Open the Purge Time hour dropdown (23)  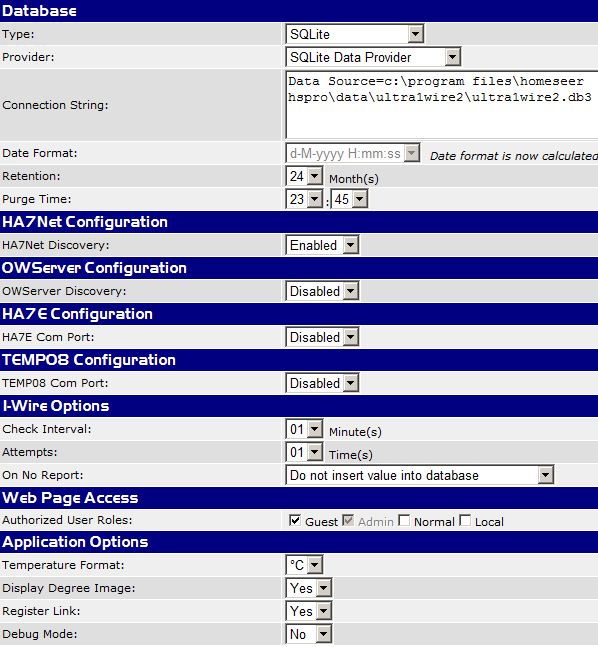[x=304, y=199]
